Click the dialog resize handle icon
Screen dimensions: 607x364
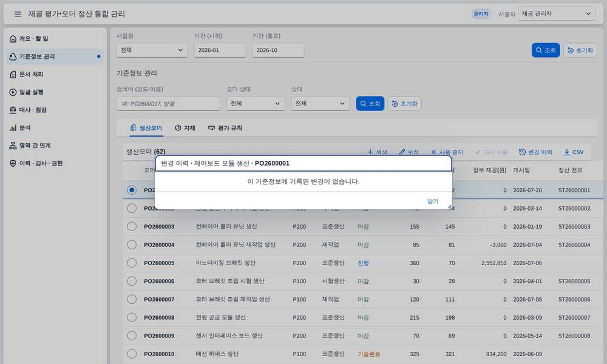tap(450, 207)
